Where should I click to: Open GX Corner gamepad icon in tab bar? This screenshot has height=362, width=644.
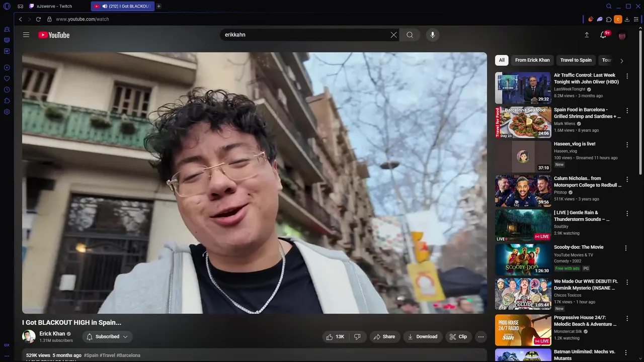click(20, 7)
